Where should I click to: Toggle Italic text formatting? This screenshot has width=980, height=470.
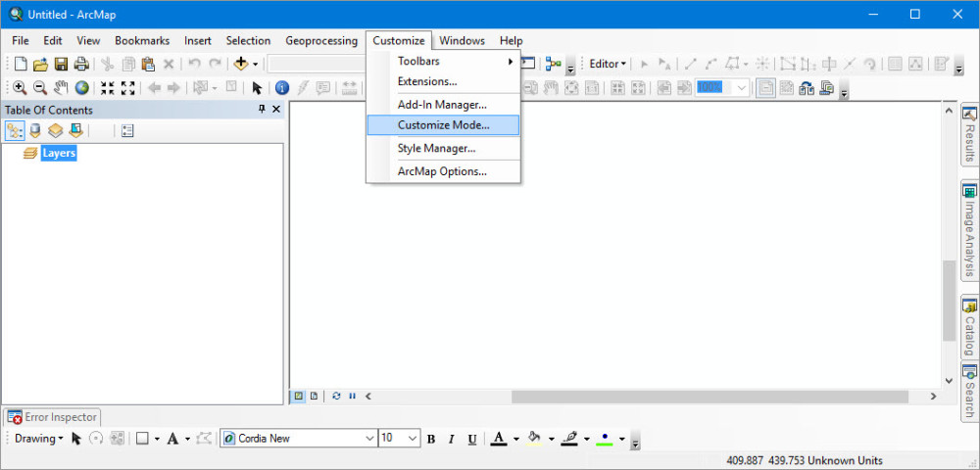[x=451, y=439]
